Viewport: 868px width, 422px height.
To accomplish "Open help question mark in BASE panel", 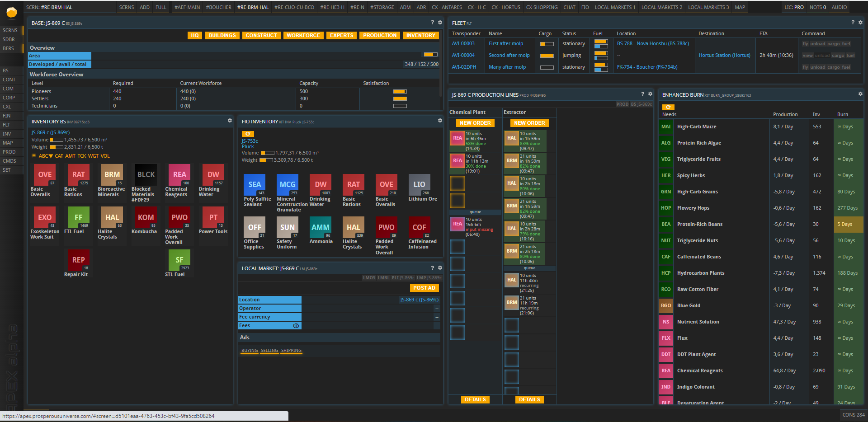I will [433, 22].
